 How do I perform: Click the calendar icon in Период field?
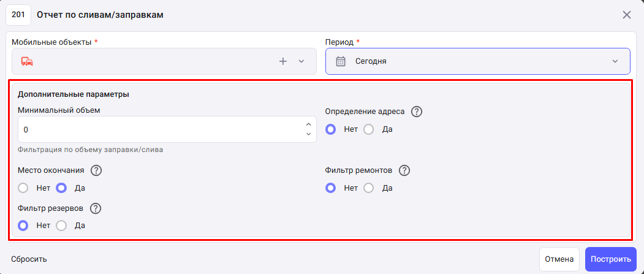[341, 62]
